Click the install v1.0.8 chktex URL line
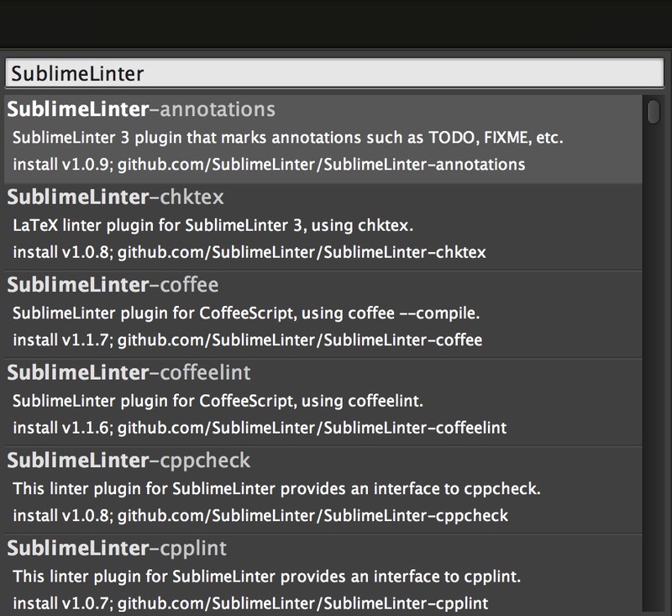Viewport: 672px width, 616px height. (249, 252)
